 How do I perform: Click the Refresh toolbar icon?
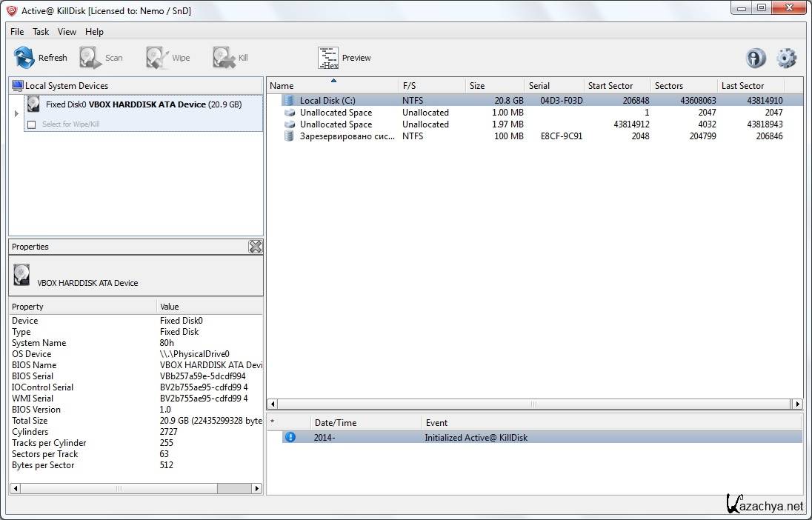[25, 58]
